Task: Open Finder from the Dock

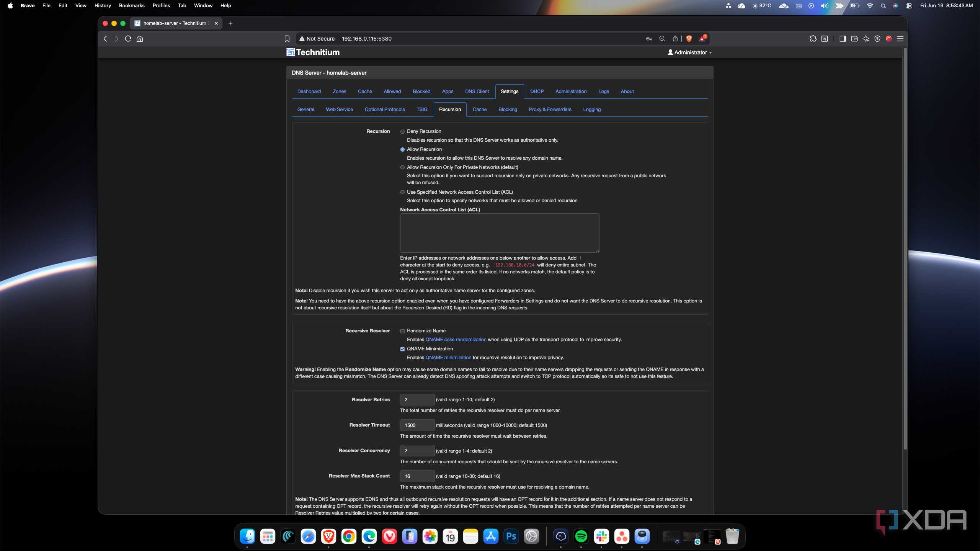Action: coord(247,536)
